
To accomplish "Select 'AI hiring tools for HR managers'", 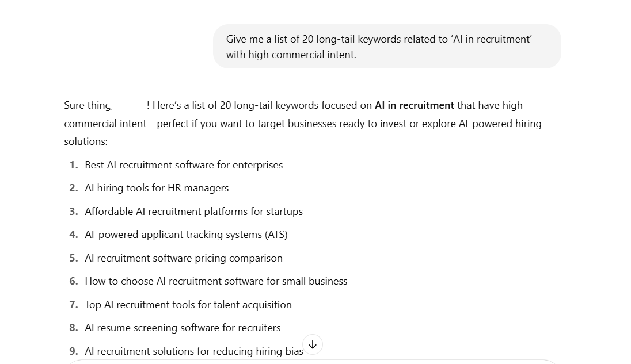I will click(x=157, y=188).
